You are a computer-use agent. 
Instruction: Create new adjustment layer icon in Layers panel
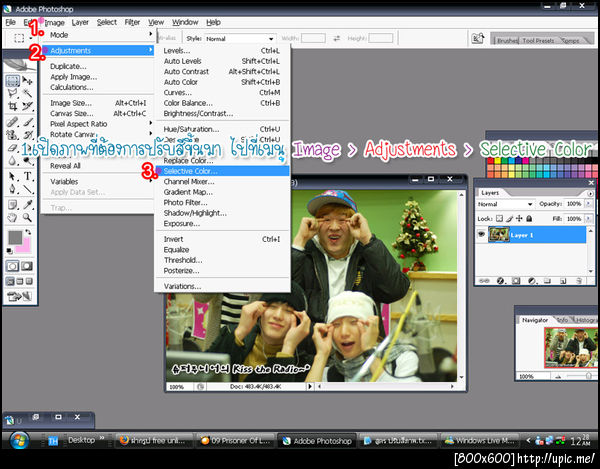tap(532, 281)
